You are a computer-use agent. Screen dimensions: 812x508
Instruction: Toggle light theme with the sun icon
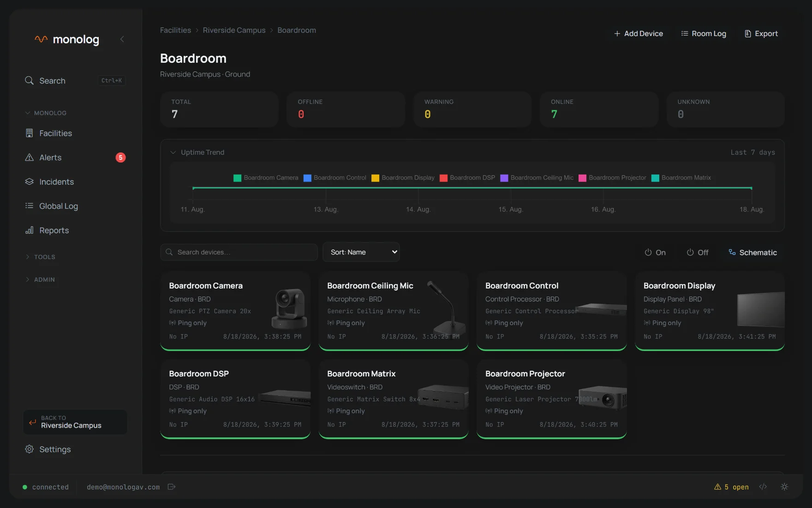(784, 487)
